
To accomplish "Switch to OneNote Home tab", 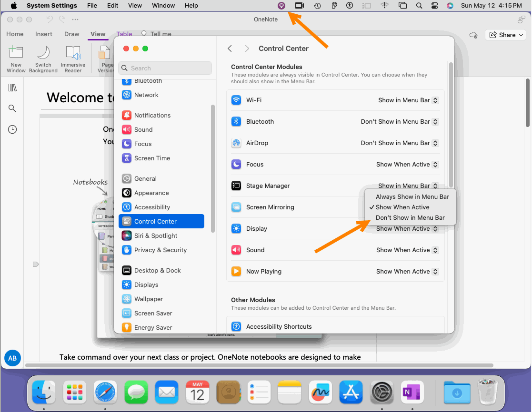I will (15, 34).
